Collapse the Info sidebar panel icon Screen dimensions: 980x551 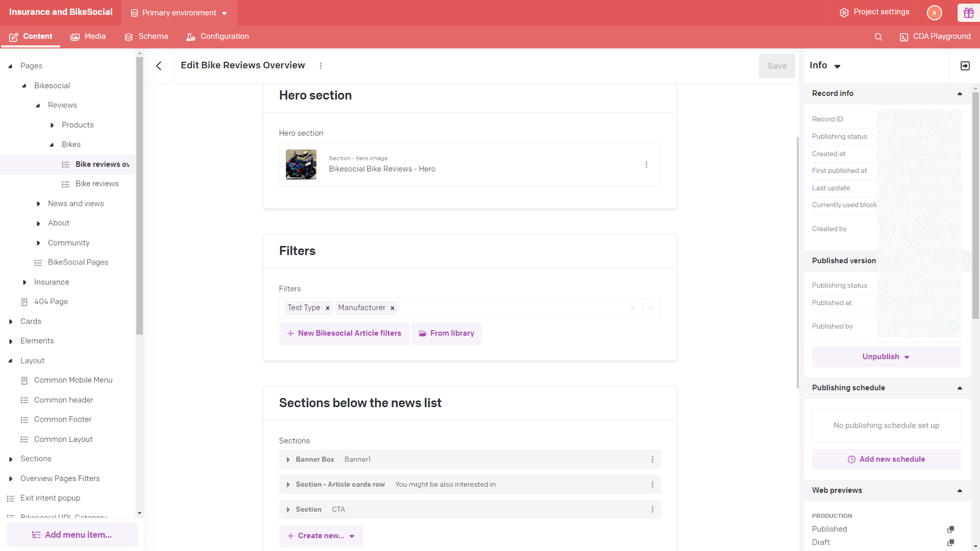click(965, 66)
